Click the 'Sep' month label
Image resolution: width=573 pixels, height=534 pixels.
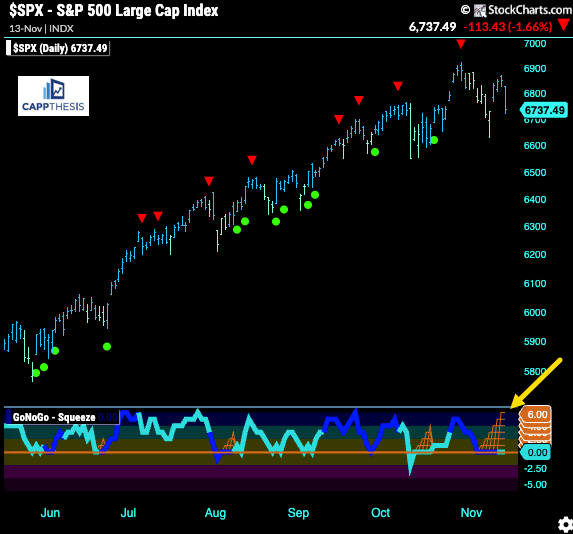point(298,513)
